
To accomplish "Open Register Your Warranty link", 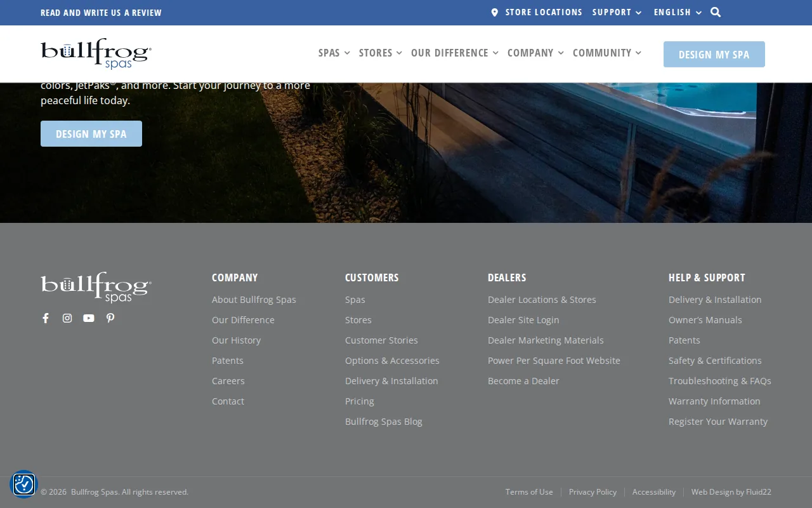I will click(718, 422).
